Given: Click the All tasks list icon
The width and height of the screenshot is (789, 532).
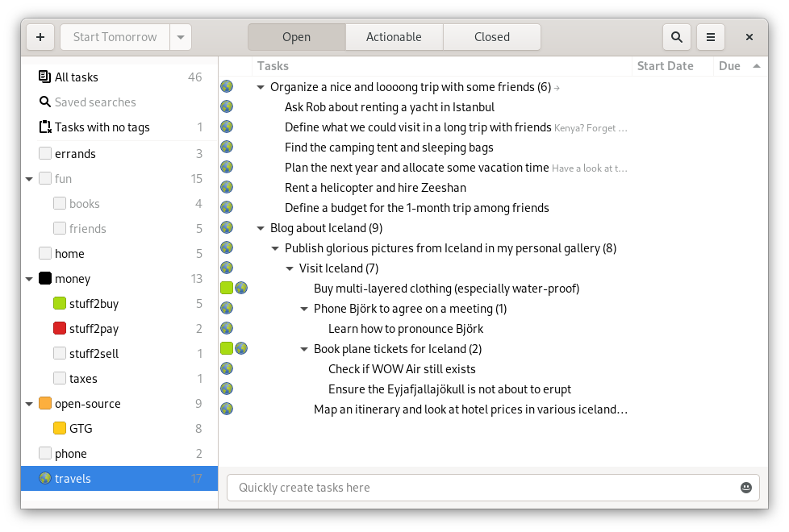Looking at the screenshot, I should (45, 77).
